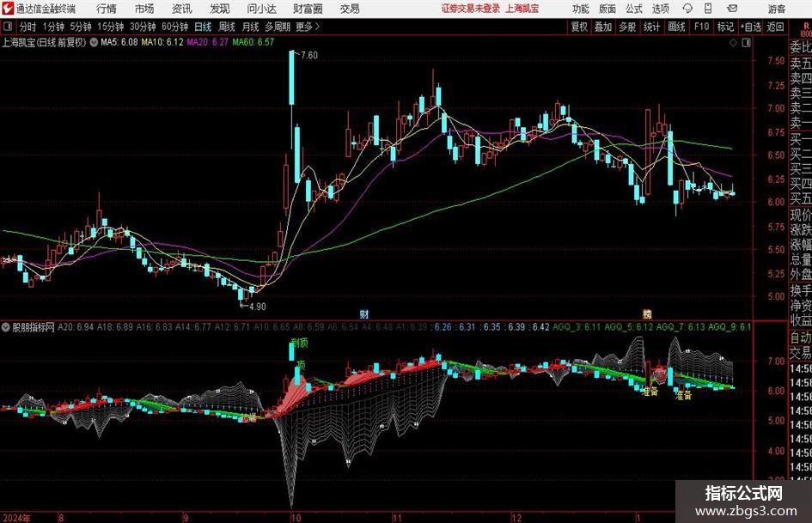This screenshot has width=812, height=523.
Task: Click the 游客 guest account label
Action: click(777, 9)
